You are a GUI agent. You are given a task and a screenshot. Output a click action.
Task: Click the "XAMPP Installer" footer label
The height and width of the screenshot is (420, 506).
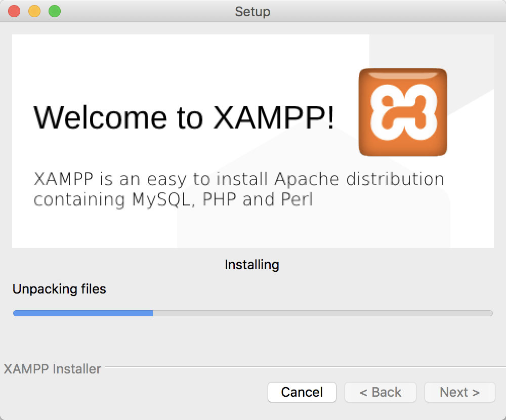(x=53, y=369)
